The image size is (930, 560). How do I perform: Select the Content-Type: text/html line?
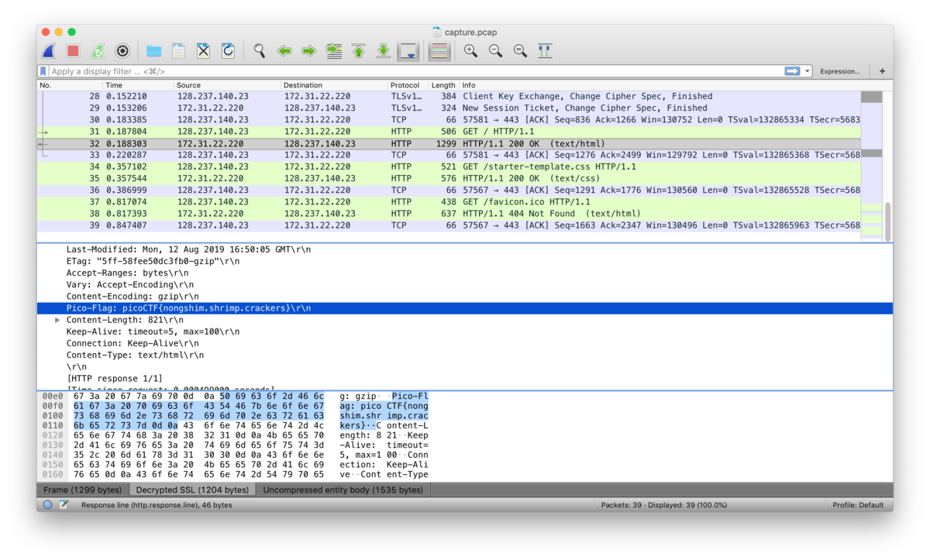[465, 355]
